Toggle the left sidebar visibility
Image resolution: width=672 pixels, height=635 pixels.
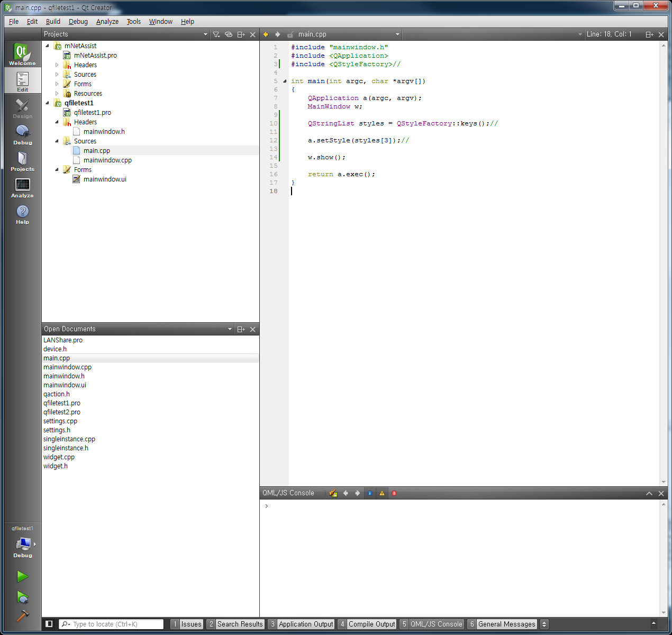coord(49,624)
